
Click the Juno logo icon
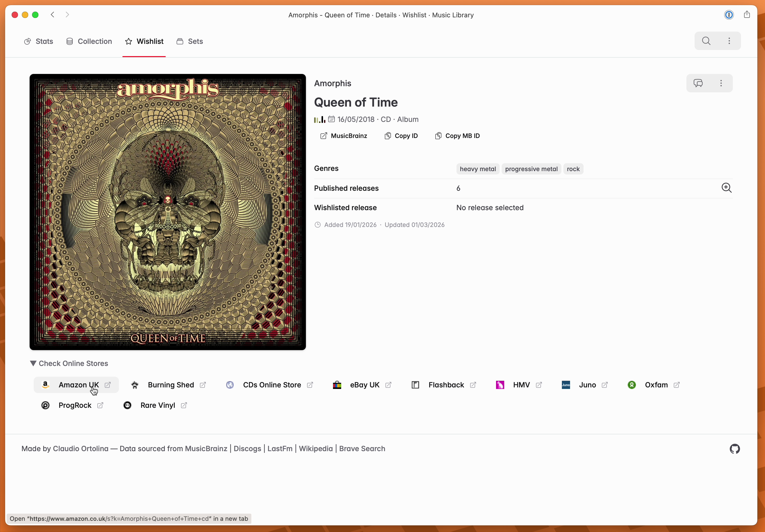click(566, 385)
